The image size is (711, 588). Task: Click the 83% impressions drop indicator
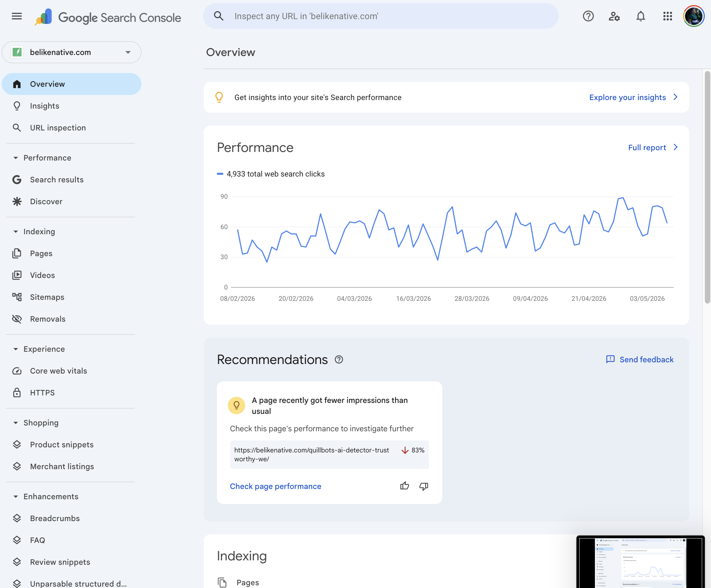[x=413, y=450]
